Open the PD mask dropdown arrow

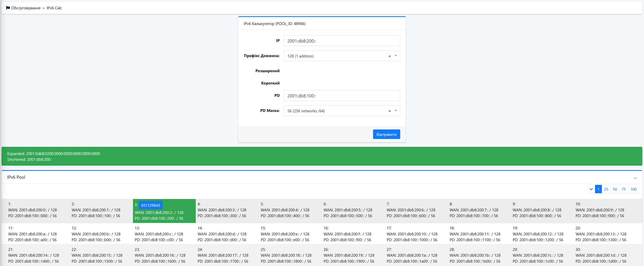[396, 111]
